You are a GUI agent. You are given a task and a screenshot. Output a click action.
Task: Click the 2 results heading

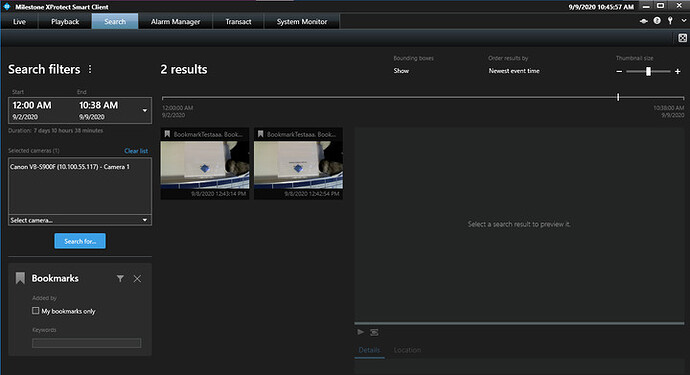184,69
